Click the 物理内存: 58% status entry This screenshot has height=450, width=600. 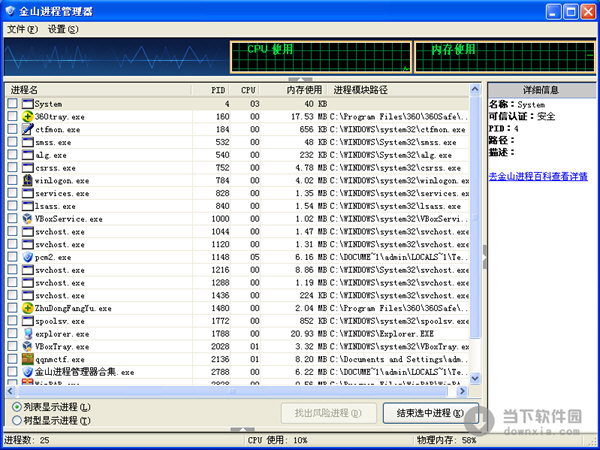[447, 440]
